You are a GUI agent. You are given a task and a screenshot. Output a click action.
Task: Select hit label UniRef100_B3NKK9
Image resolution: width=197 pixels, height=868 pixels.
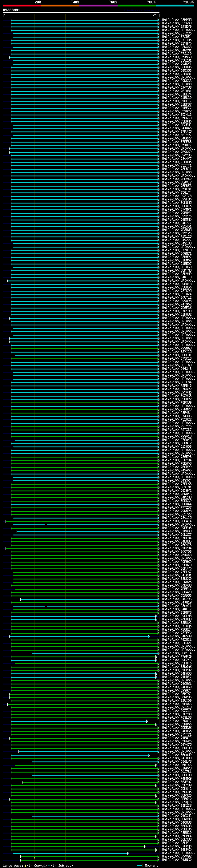pyautogui.click(x=177, y=579)
